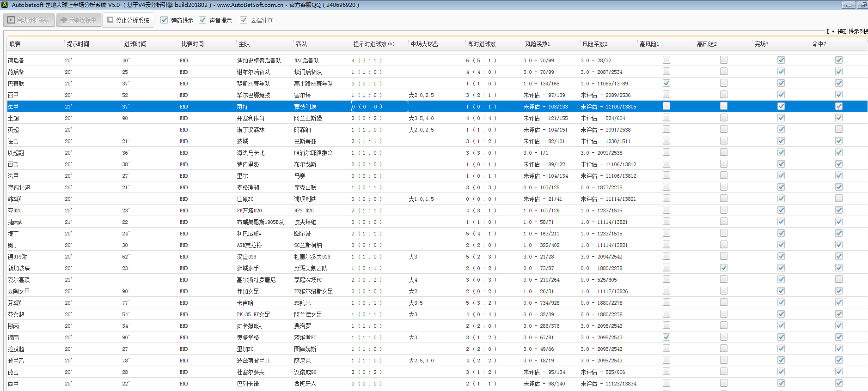
Task: Stop analysis with the 停止分析系统 button
Action: point(128,20)
